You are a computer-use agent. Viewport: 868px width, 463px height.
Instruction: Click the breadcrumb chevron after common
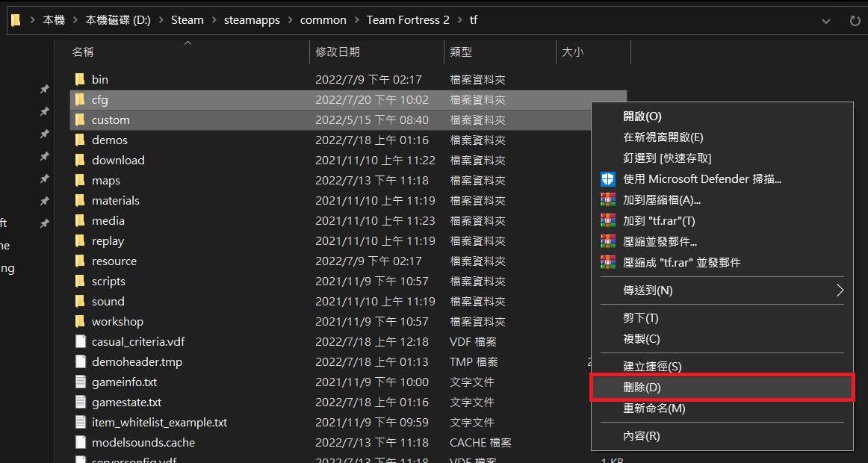[x=356, y=19]
